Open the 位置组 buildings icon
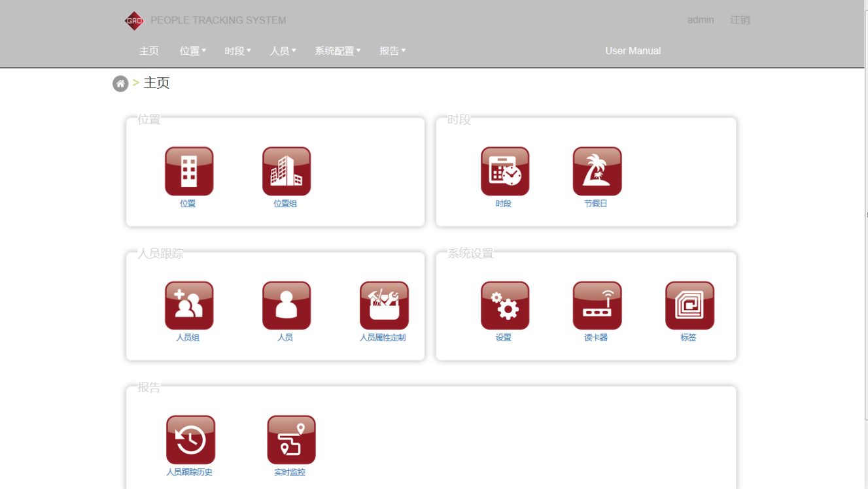Viewport: 868px width, 489px height. pos(286,171)
